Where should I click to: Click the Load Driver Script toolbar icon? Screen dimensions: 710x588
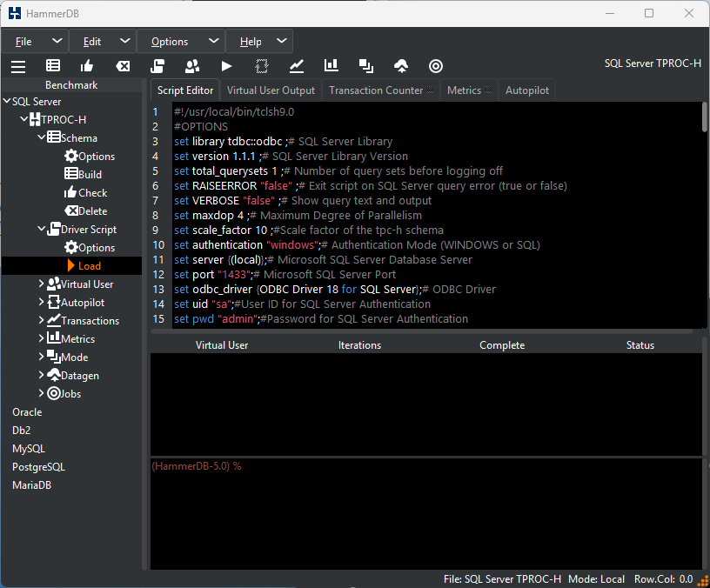pos(157,66)
